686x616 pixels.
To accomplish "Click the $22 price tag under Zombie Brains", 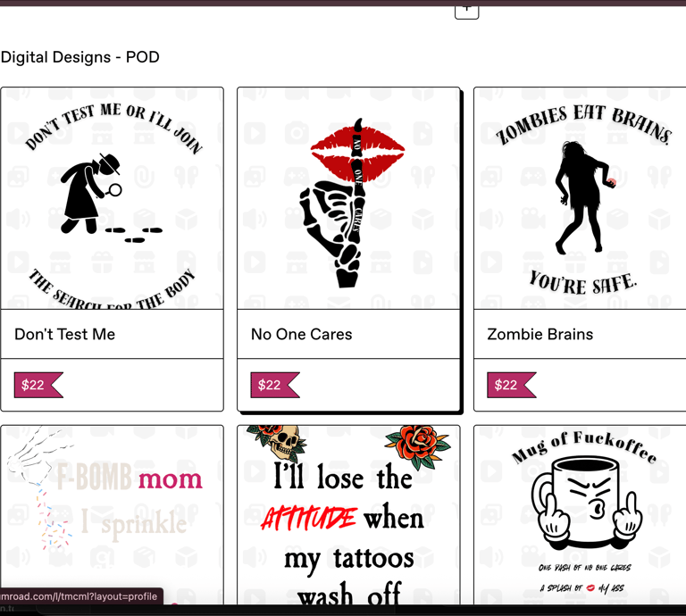I will coord(512,385).
